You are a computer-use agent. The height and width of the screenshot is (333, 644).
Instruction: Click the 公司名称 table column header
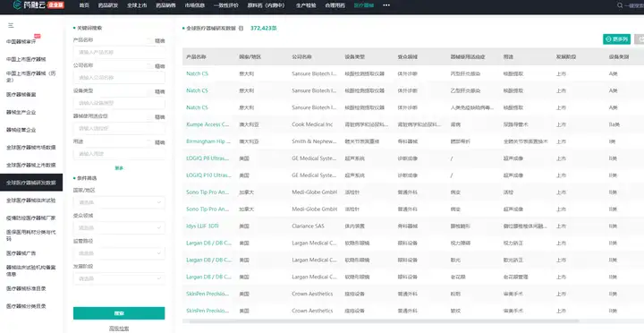302,56
